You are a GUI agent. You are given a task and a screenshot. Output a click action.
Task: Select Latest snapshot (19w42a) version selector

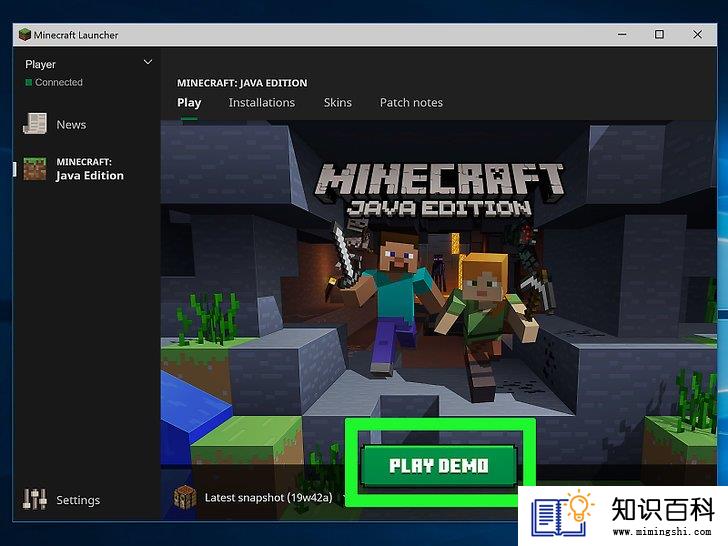pyautogui.click(x=268, y=498)
